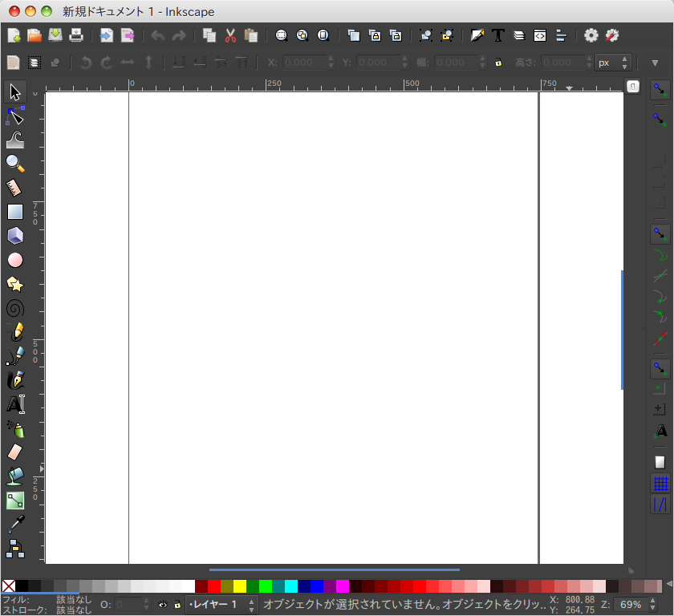Paste from clipboard
This screenshot has height=616, width=674.
click(x=251, y=35)
